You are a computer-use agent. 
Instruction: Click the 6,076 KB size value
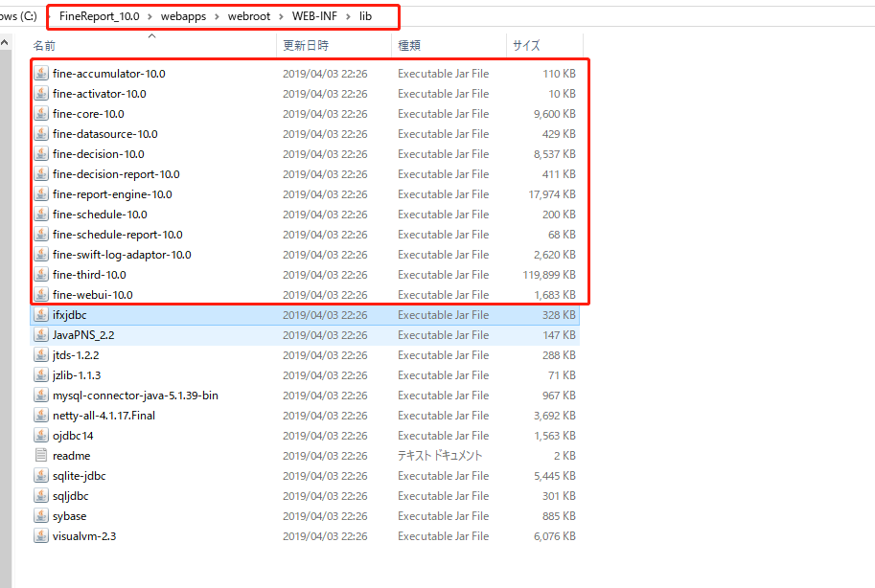click(x=555, y=536)
